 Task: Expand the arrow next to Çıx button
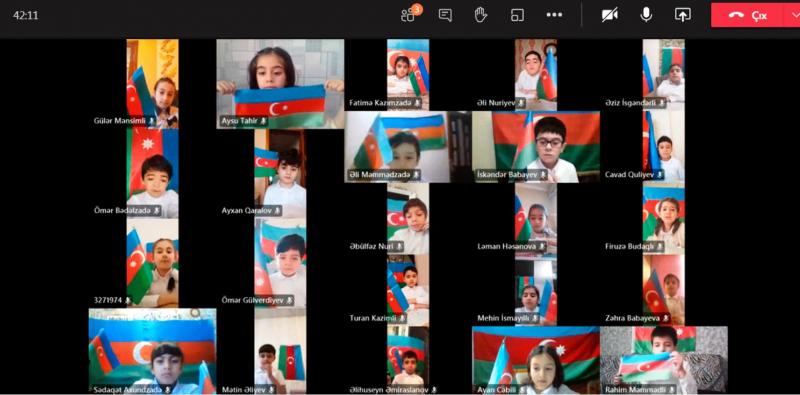coord(792,15)
